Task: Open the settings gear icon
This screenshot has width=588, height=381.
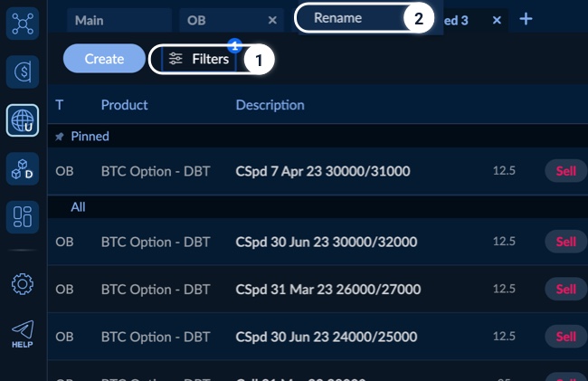Action: click(23, 283)
